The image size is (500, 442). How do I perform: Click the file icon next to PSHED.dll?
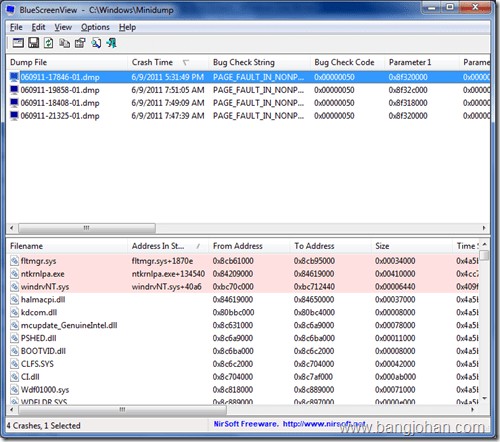(14, 338)
